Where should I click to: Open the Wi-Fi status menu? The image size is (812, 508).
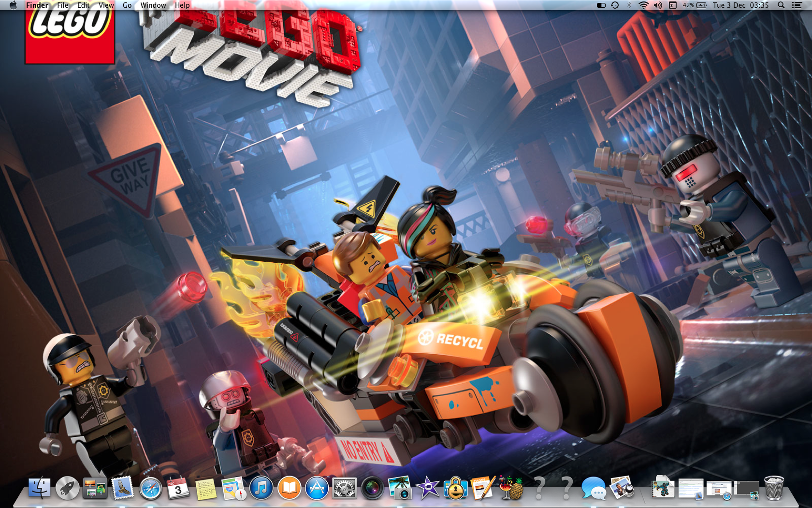(x=643, y=5)
